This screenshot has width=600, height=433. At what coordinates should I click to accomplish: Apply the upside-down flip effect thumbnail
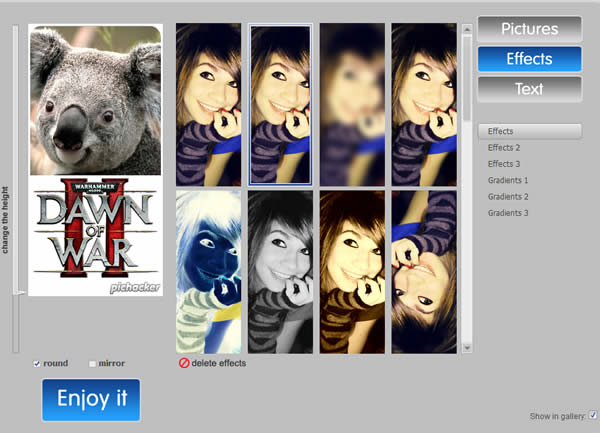[x=424, y=272]
